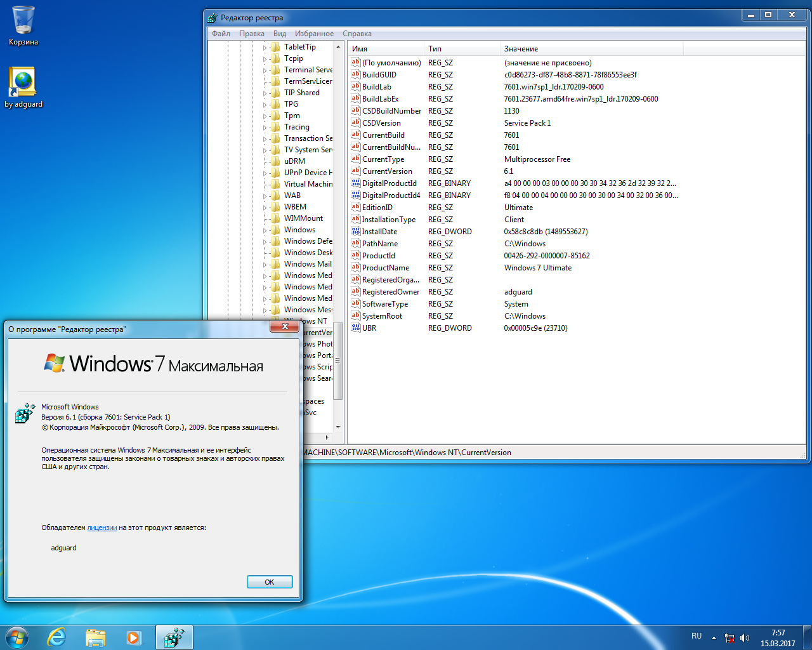Open the Файл menu
812x650 pixels.
tap(221, 34)
